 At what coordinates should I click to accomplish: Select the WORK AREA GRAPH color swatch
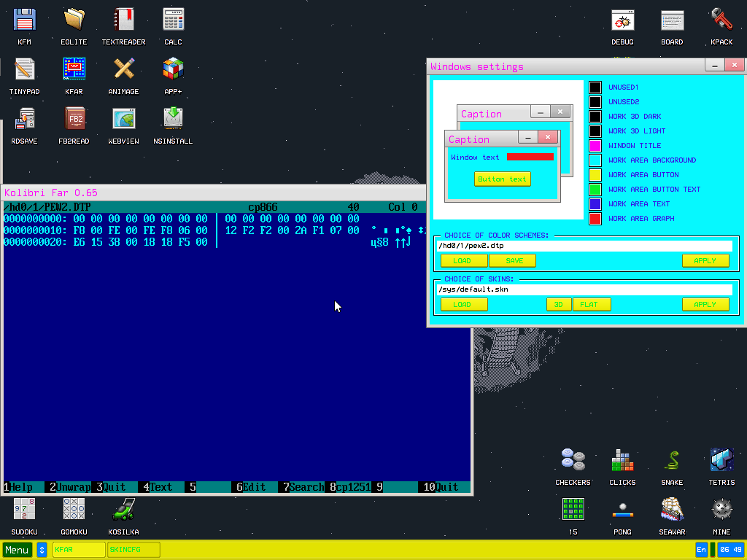(595, 218)
